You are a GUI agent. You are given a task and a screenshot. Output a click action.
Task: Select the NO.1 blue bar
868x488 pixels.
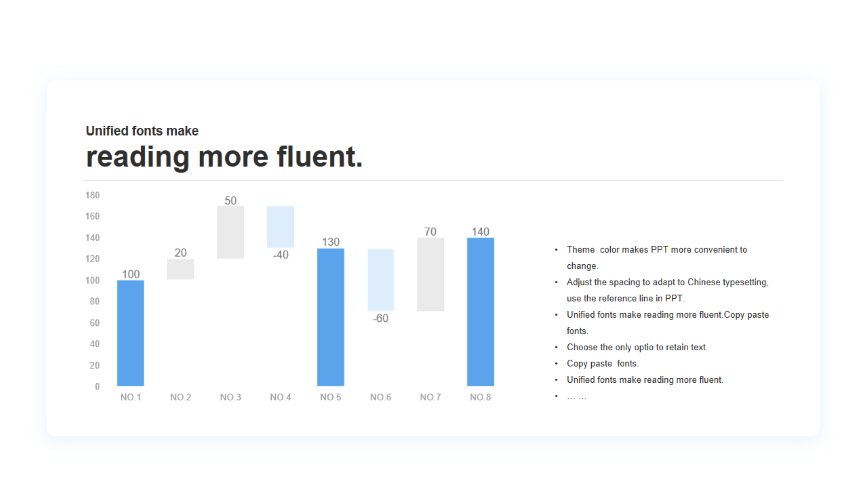coord(131,333)
